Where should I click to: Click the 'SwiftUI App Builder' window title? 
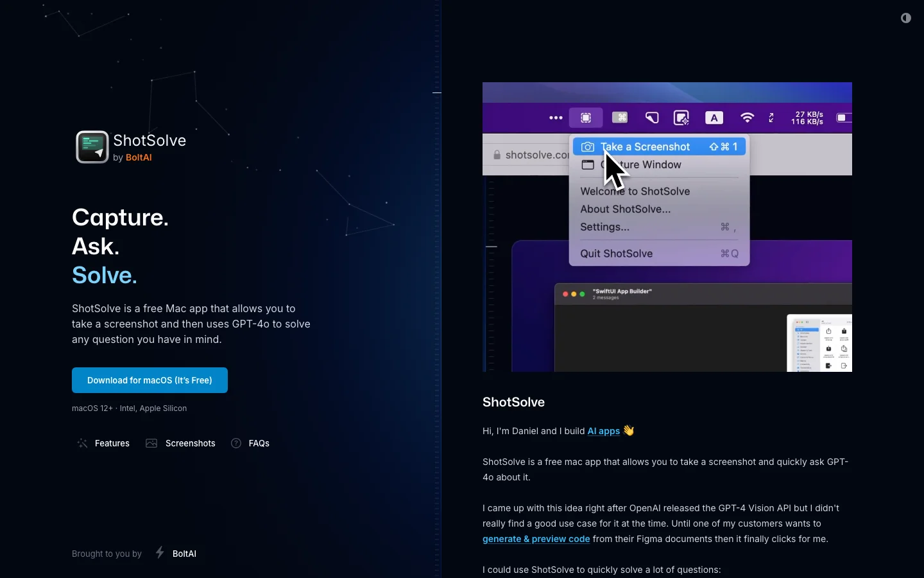click(622, 292)
